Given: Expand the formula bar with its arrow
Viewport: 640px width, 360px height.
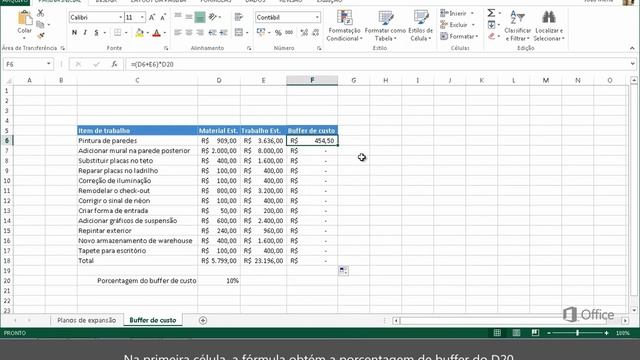Looking at the screenshot, I should click(632, 64).
